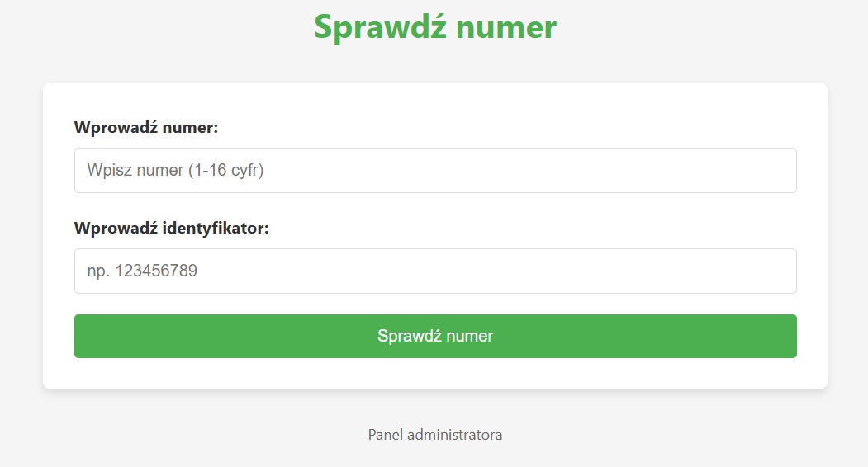Click the Sprawdź numer page heading
868x467 pixels.
435,27
